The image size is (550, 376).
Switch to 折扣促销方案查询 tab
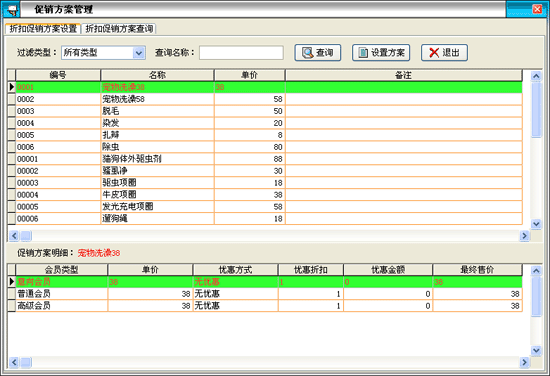[119, 29]
